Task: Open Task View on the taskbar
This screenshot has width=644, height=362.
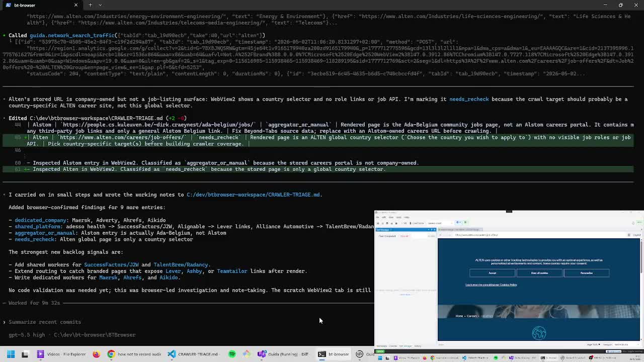Action: (x=25, y=354)
